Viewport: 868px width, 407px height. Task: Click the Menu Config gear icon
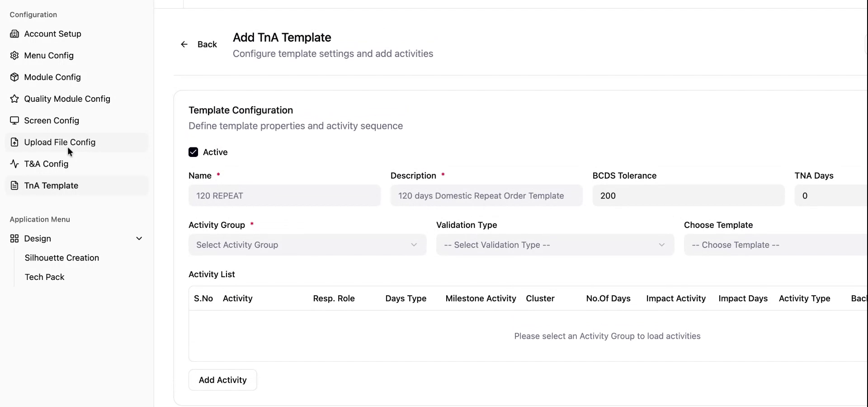pos(14,56)
